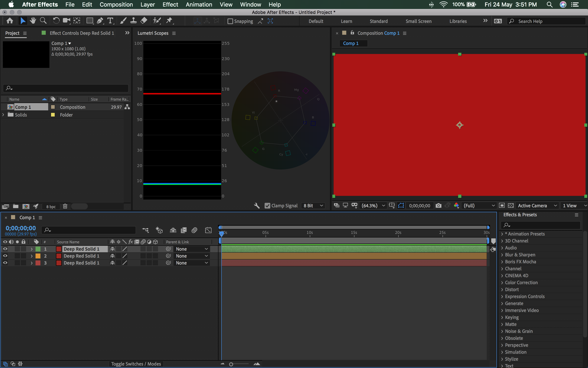Create a new composition via Project panel icon

tap(26, 206)
